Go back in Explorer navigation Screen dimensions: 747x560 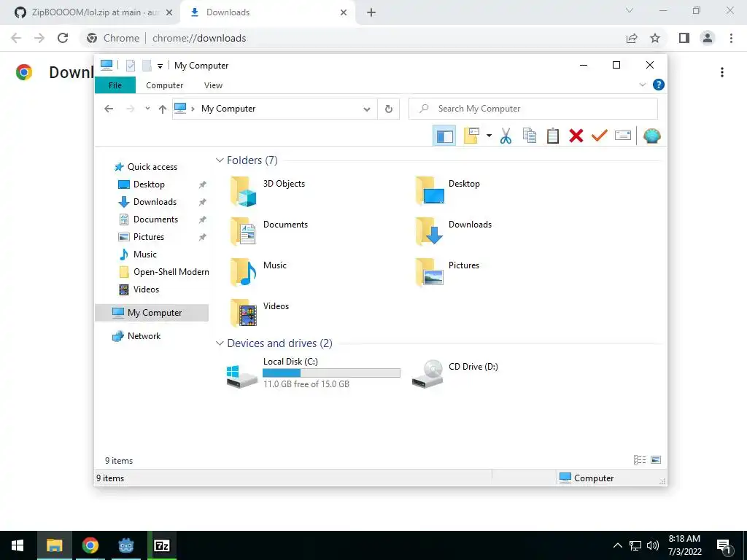pos(109,109)
